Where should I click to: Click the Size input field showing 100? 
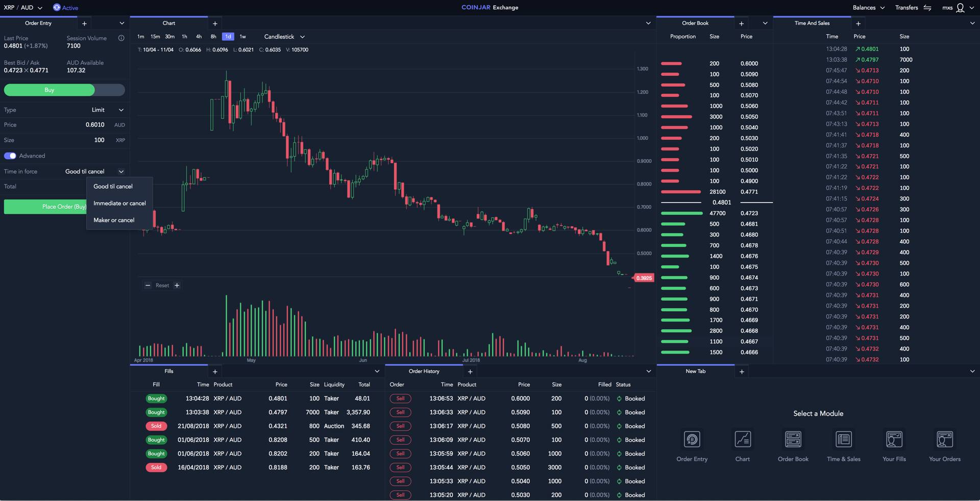(64, 140)
